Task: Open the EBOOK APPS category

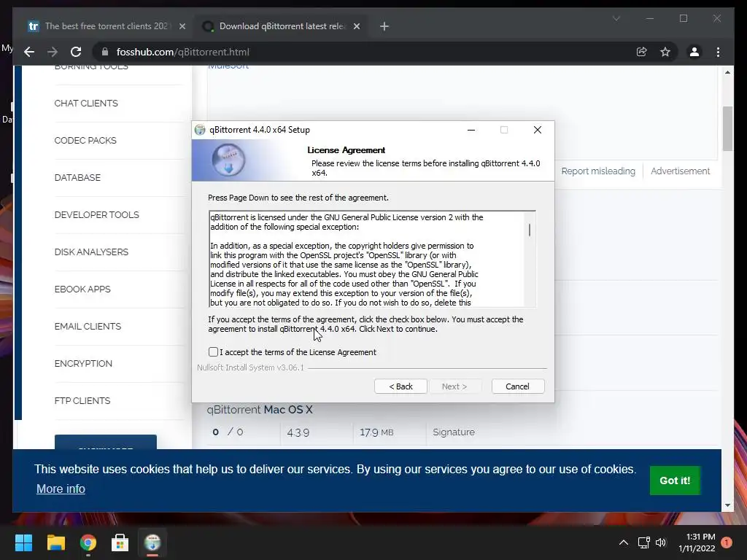Action: pyautogui.click(x=82, y=289)
